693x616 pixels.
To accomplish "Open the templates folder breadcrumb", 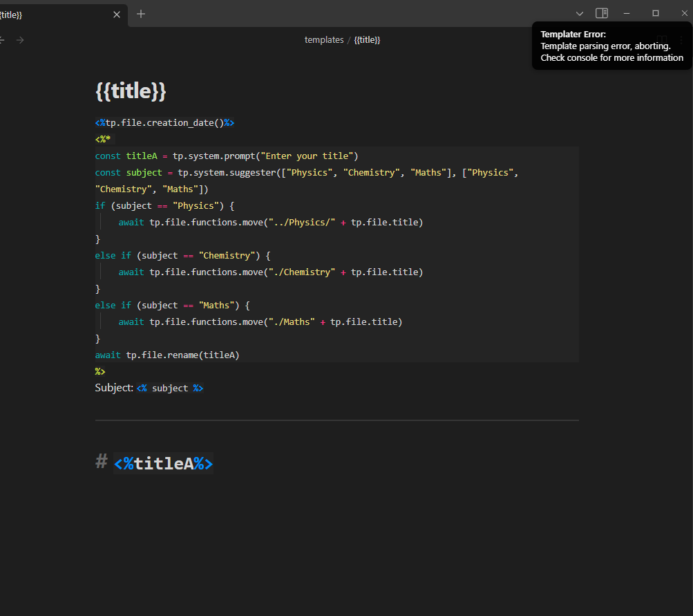I will click(324, 39).
